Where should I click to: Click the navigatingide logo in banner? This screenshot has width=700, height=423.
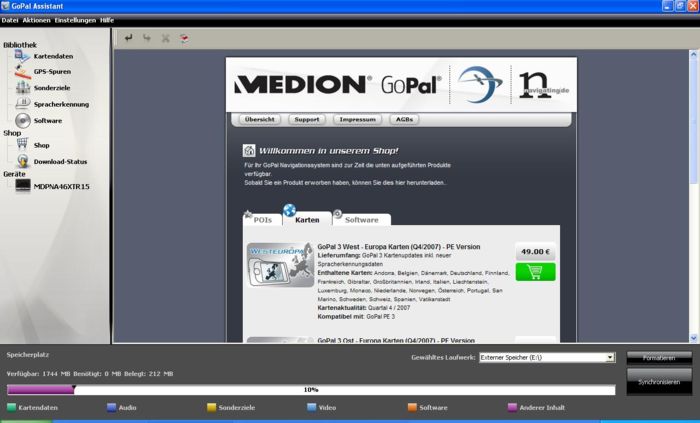(544, 84)
